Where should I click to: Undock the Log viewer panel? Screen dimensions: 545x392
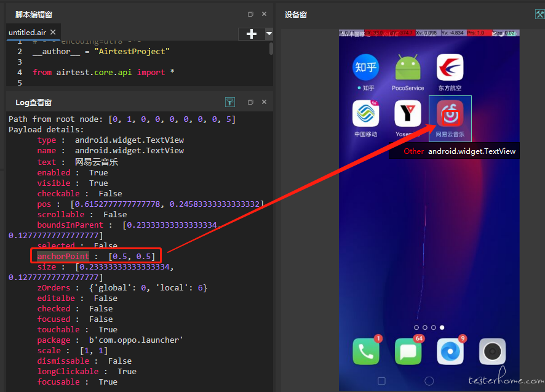[250, 102]
